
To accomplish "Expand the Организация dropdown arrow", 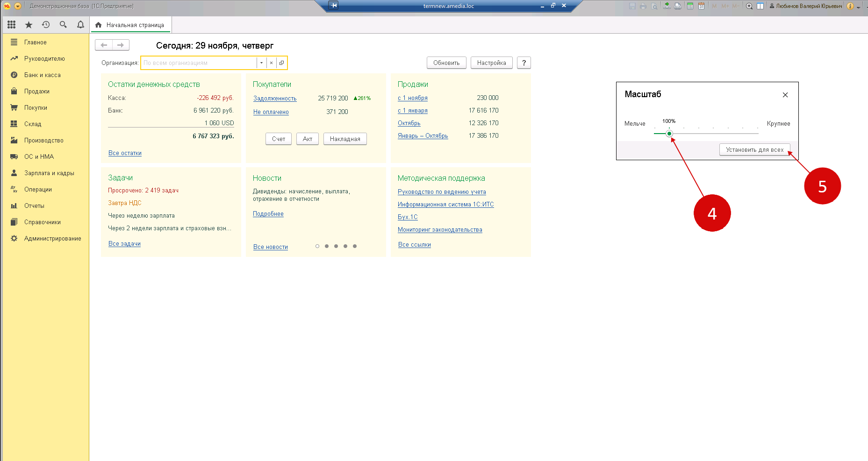I will click(261, 63).
